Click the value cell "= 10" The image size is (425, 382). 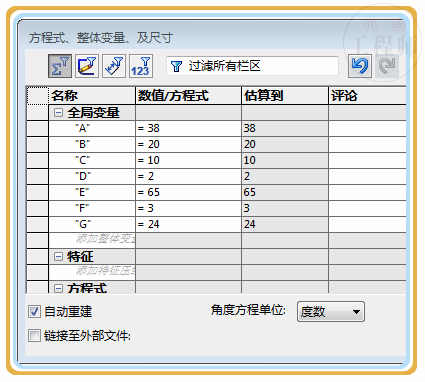coord(188,160)
